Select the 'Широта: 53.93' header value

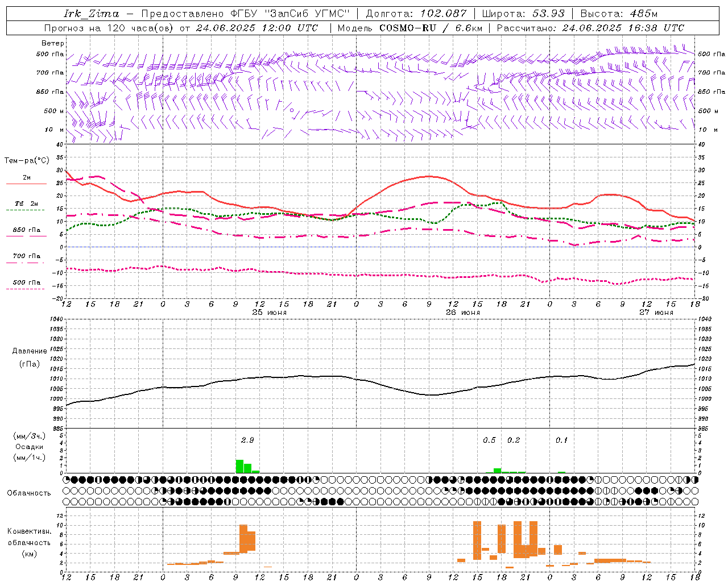click(523, 14)
